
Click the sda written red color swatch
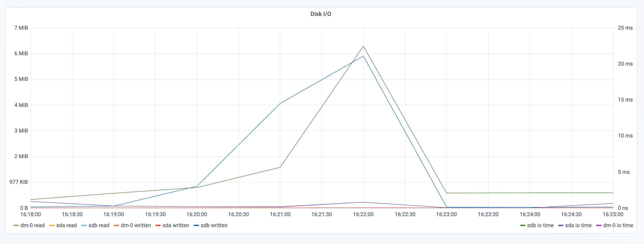[x=158, y=226]
